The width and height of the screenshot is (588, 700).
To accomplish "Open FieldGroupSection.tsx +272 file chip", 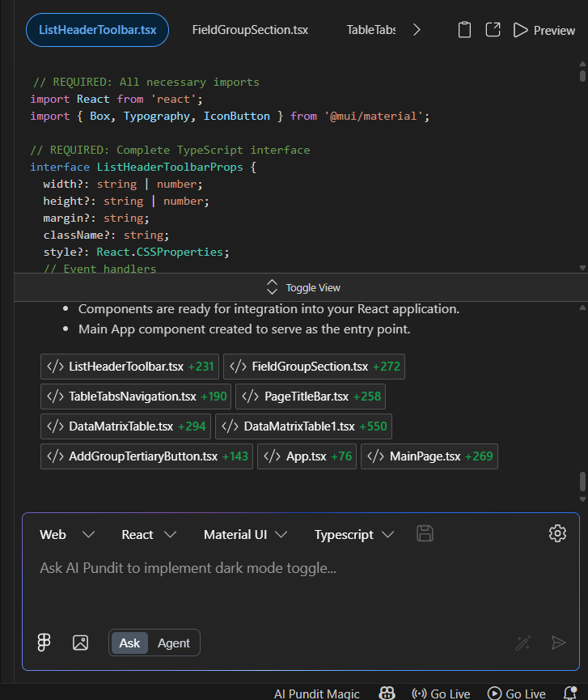I will point(314,367).
